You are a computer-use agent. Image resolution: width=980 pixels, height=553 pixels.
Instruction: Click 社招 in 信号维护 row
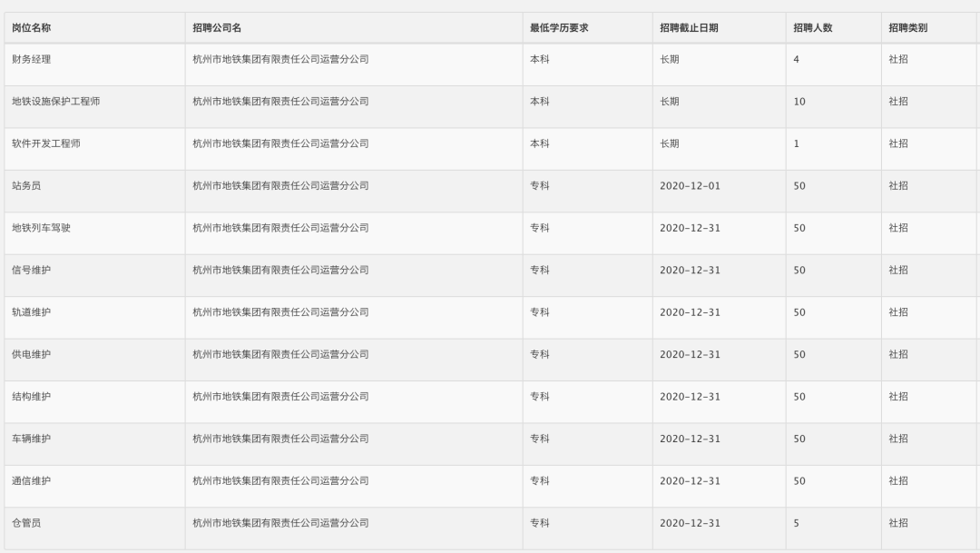point(898,271)
